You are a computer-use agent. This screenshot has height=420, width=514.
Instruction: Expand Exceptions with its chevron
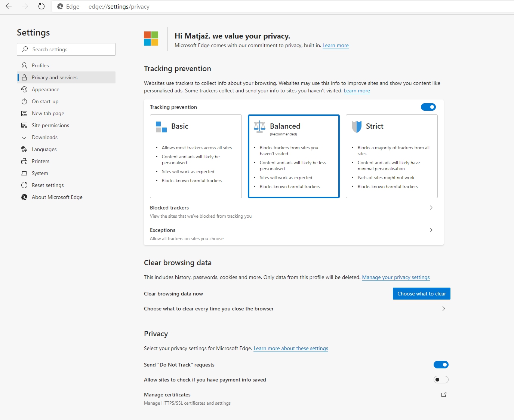[x=431, y=230]
